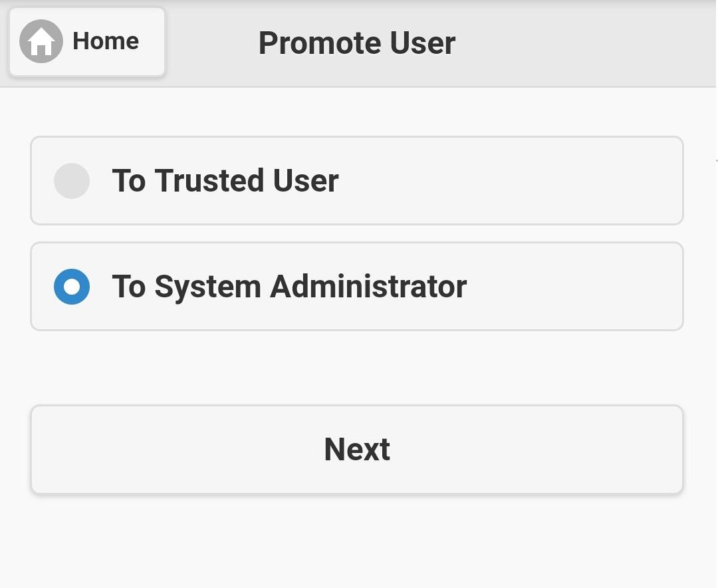The height and width of the screenshot is (588, 718).
Task: Click the word "Next" to continue
Action: point(357,450)
